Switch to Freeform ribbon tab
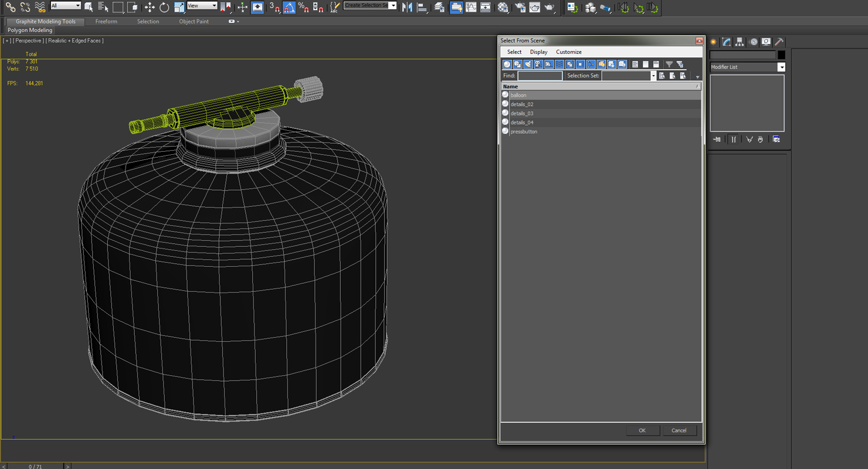Image resolution: width=868 pixels, height=469 pixels. click(106, 21)
